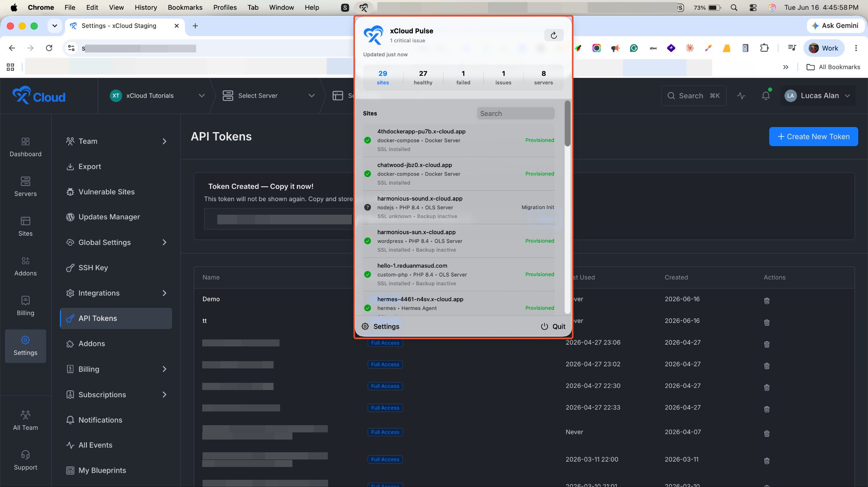Open Support in left sidebar
This screenshot has height=487, width=868.
[25, 460]
